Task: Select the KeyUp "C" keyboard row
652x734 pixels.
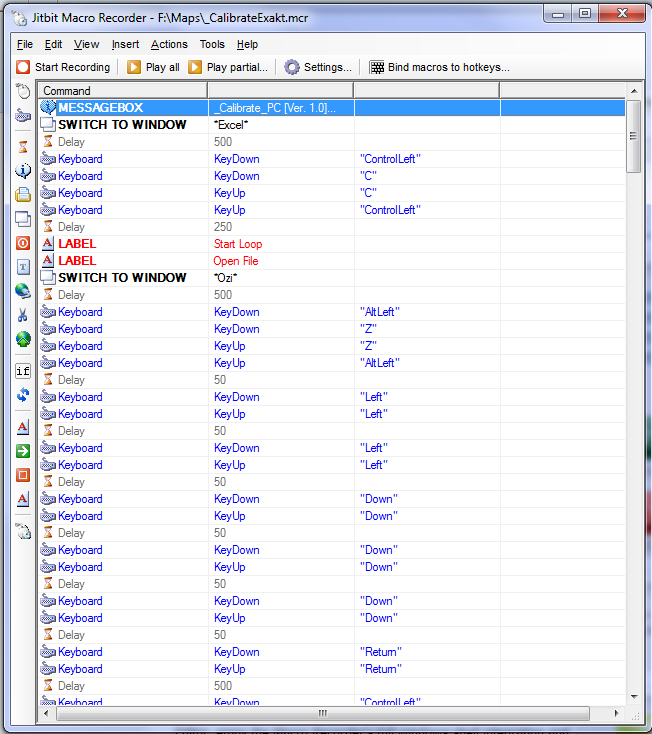Action: click(x=332, y=192)
